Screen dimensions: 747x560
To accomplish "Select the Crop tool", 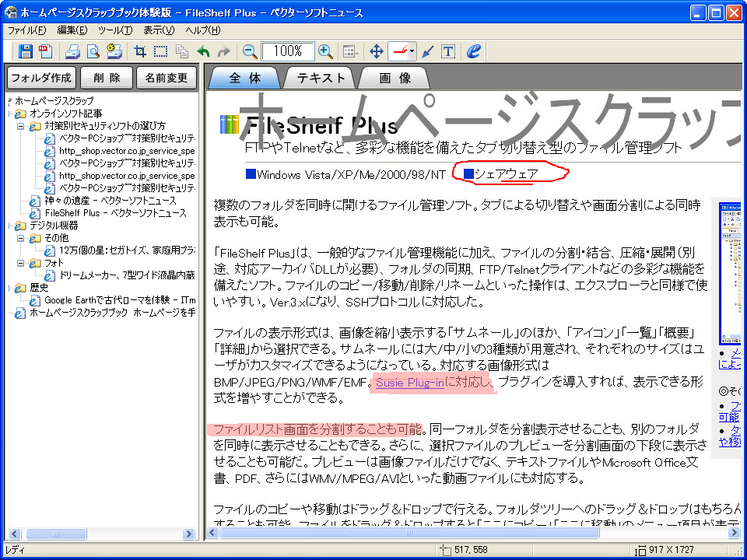I will point(140,51).
